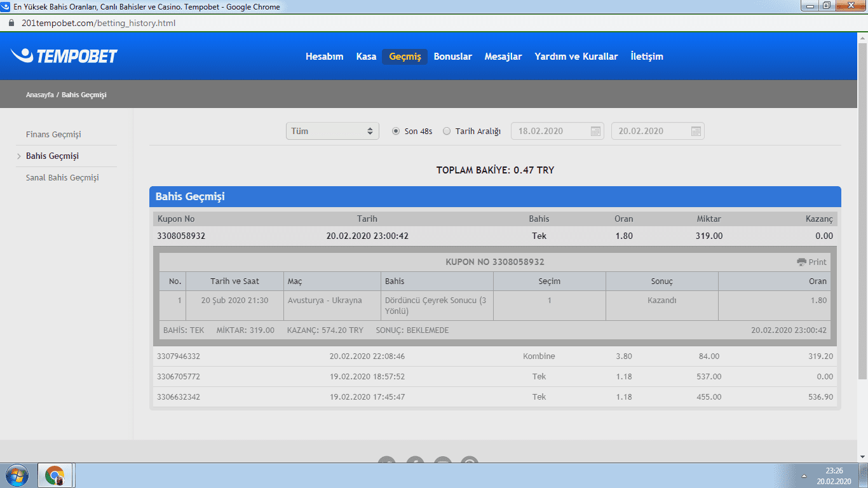Click the Bahis Geçmişi panel header
Screen dimensions: 868x488
(495, 196)
